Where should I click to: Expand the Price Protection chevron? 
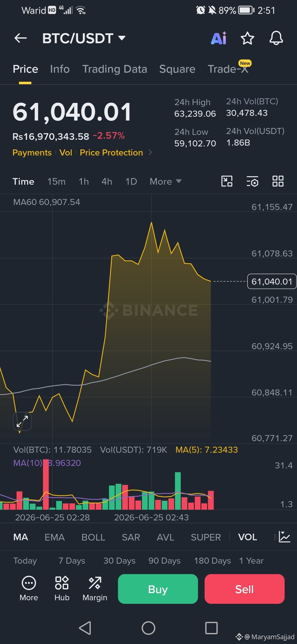(150, 152)
